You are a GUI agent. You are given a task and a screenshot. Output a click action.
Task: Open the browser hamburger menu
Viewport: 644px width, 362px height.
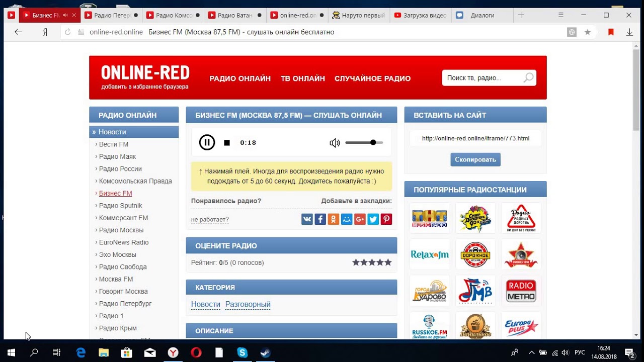(x=561, y=15)
